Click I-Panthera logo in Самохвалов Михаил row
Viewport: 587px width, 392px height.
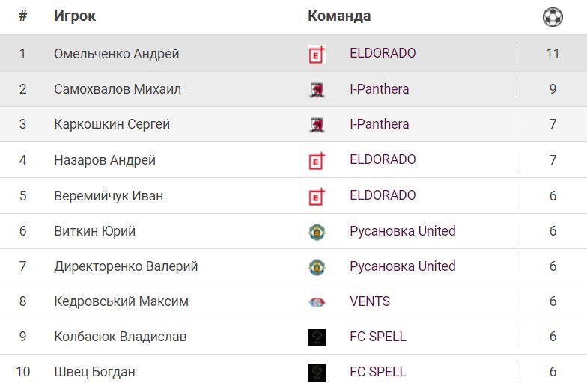(317, 90)
